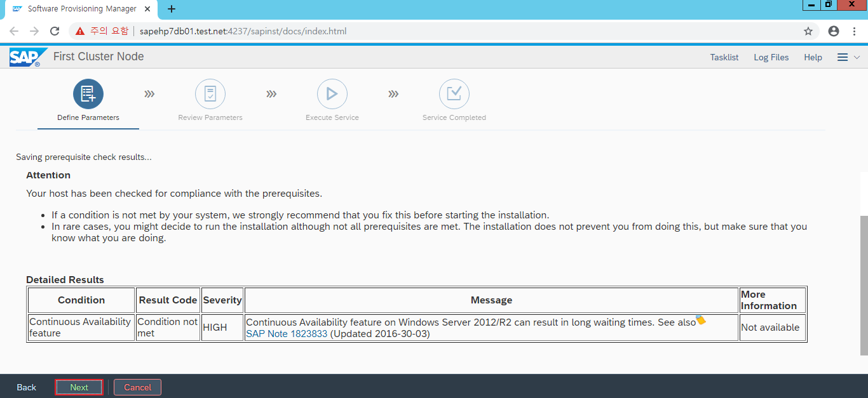Click the browser forward arrow
This screenshot has width=868, height=398.
pyautogui.click(x=34, y=31)
